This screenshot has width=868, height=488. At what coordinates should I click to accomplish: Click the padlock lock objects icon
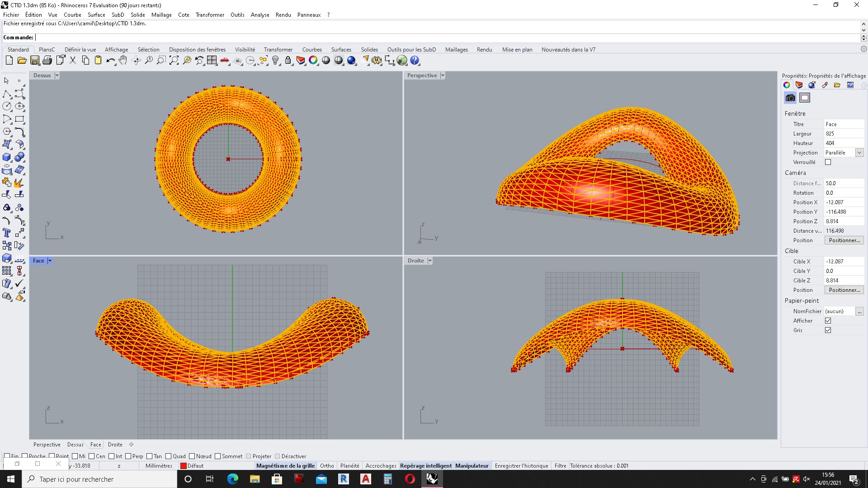288,60
